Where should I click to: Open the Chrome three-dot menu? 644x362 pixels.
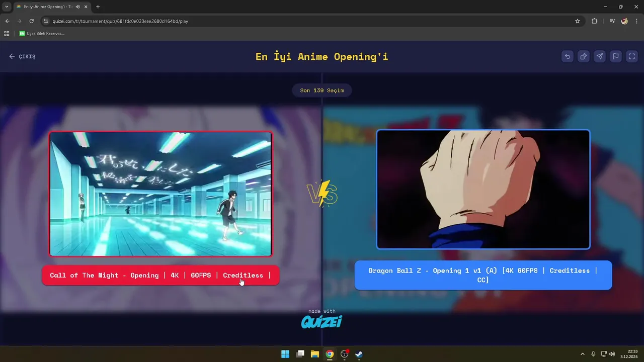tap(637, 21)
